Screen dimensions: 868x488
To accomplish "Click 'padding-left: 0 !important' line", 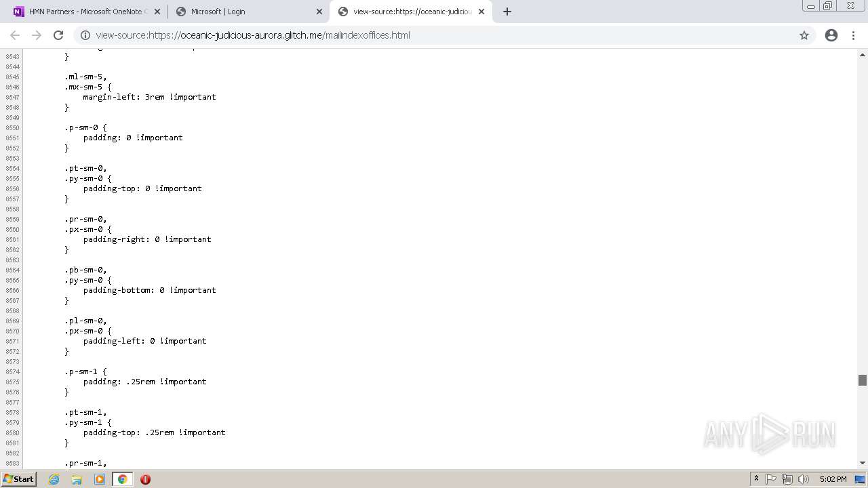I will click(144, 341).
